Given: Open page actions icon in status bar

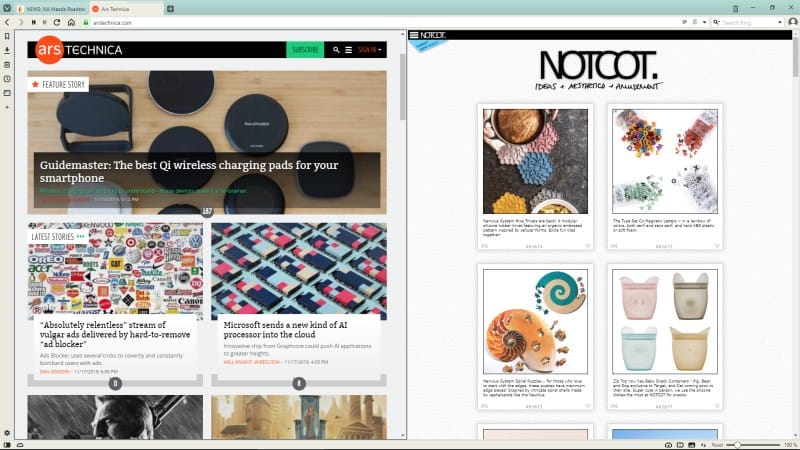Looking at the screenshot, I should pos(704,445).
